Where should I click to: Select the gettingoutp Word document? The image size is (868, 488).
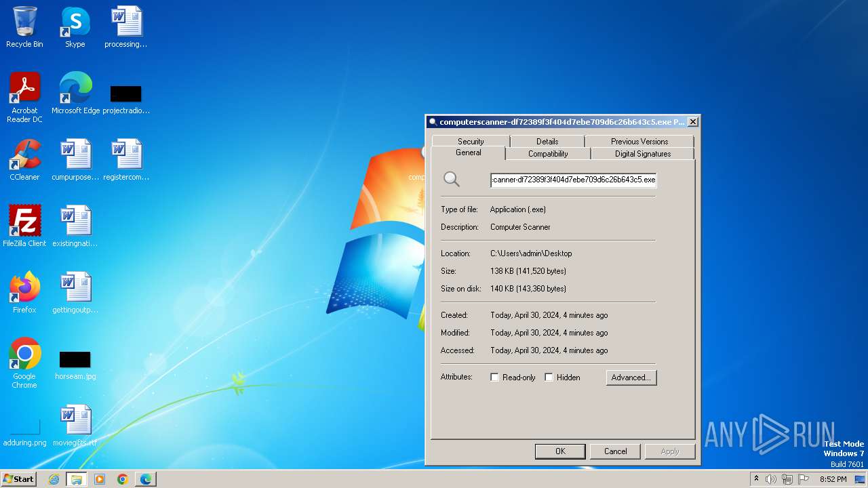75,293
